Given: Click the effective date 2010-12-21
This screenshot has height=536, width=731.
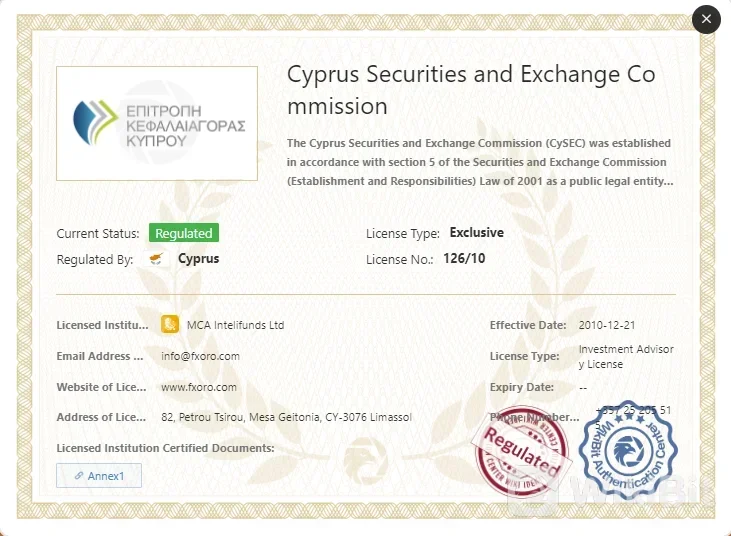Looking at the screenshot, I should 607,325.
